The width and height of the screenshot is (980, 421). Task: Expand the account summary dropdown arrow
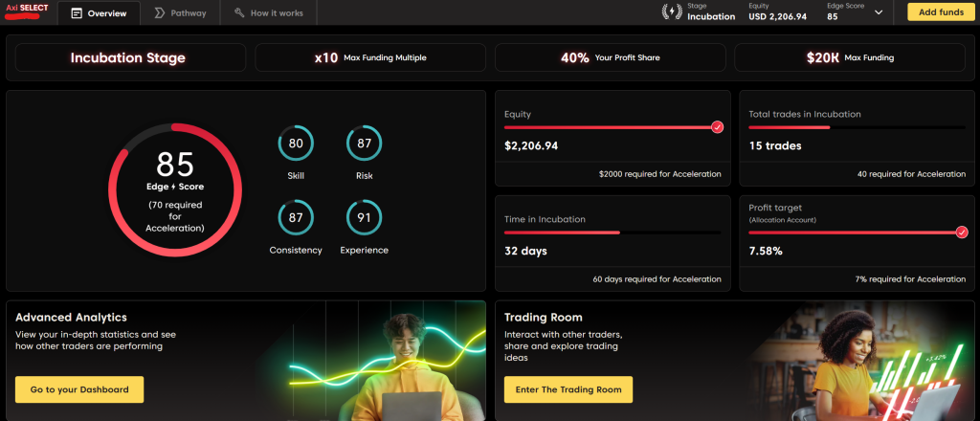(879, 13)
